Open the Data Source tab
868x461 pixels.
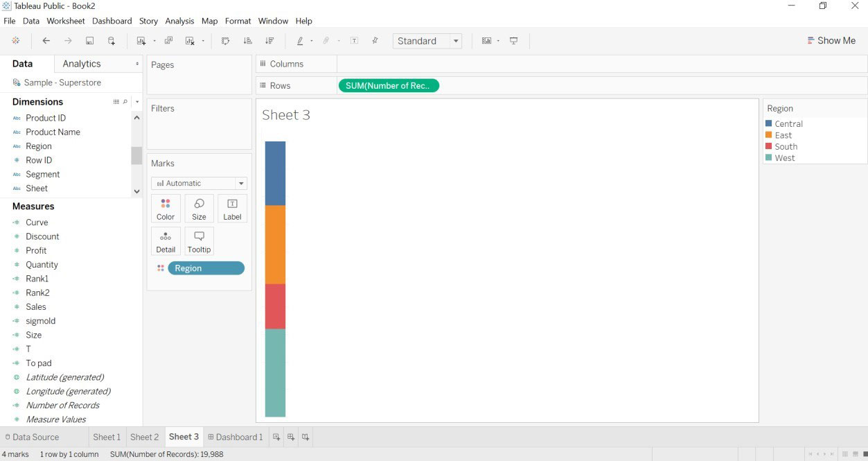pos(32,437)
